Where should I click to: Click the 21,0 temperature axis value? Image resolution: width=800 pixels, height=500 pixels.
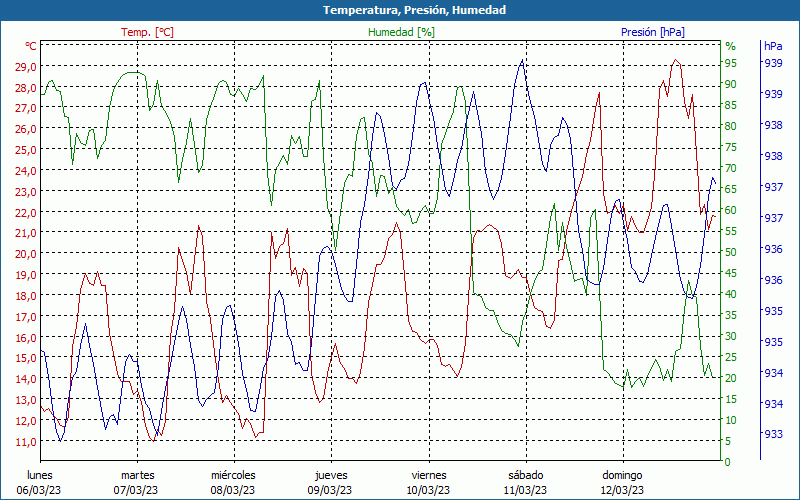click(x=27, y=233)
